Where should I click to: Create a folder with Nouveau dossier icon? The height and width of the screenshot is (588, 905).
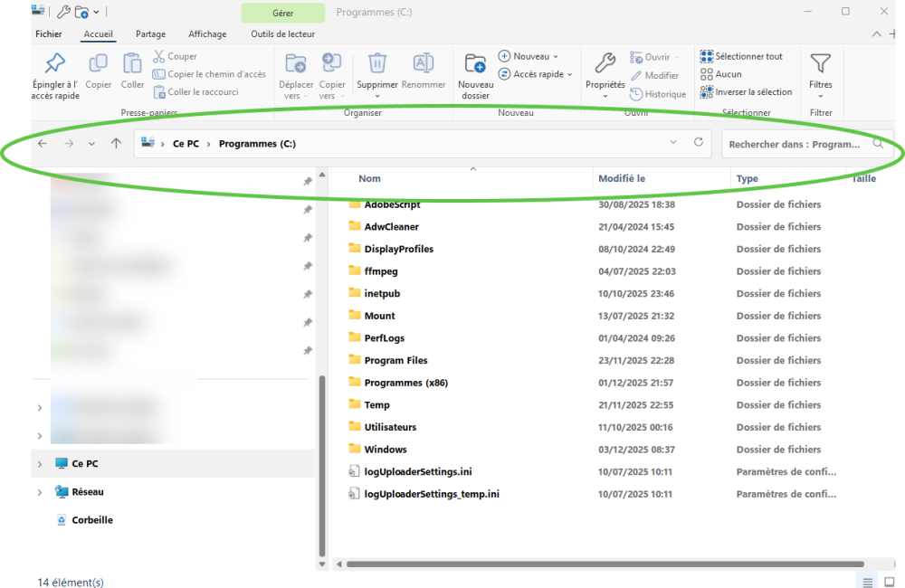point(475,64)
